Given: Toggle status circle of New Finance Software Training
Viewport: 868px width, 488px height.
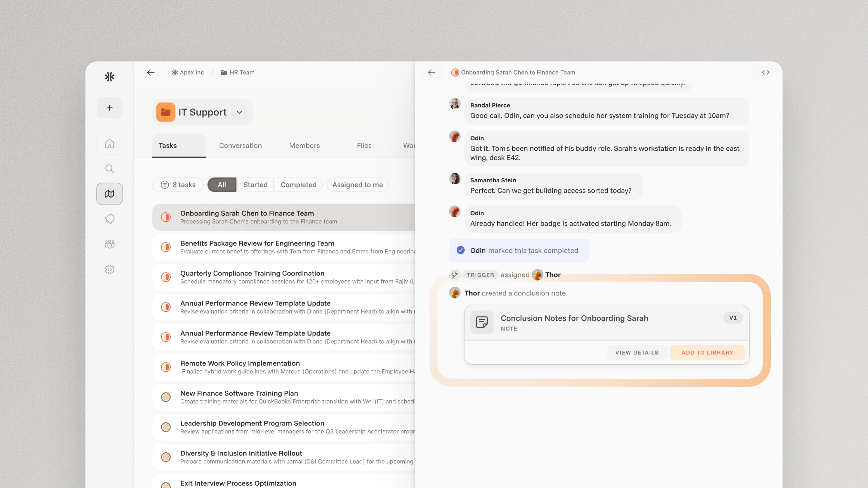Looking at the screenshot, I should pyautogui.click(x=165, y=397).
